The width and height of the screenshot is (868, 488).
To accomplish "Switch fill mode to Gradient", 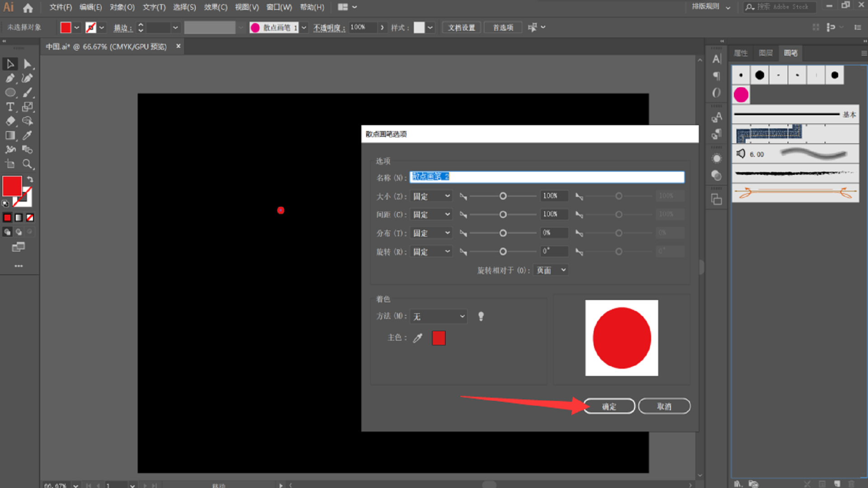I will click(19, 218).
